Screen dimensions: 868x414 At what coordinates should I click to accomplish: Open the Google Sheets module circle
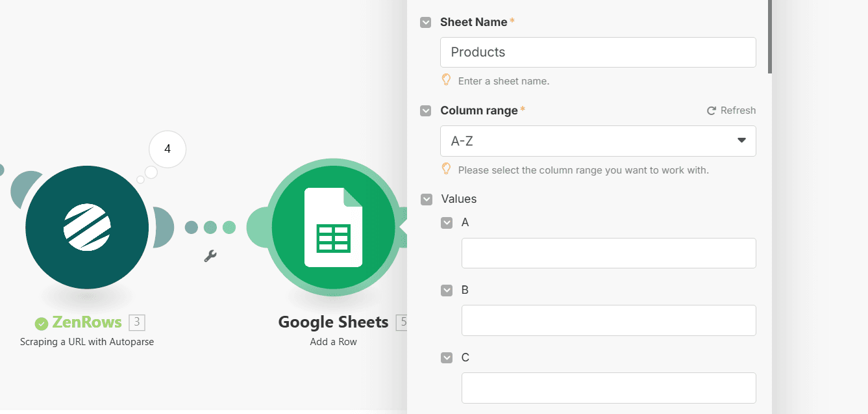pos(333,227)
